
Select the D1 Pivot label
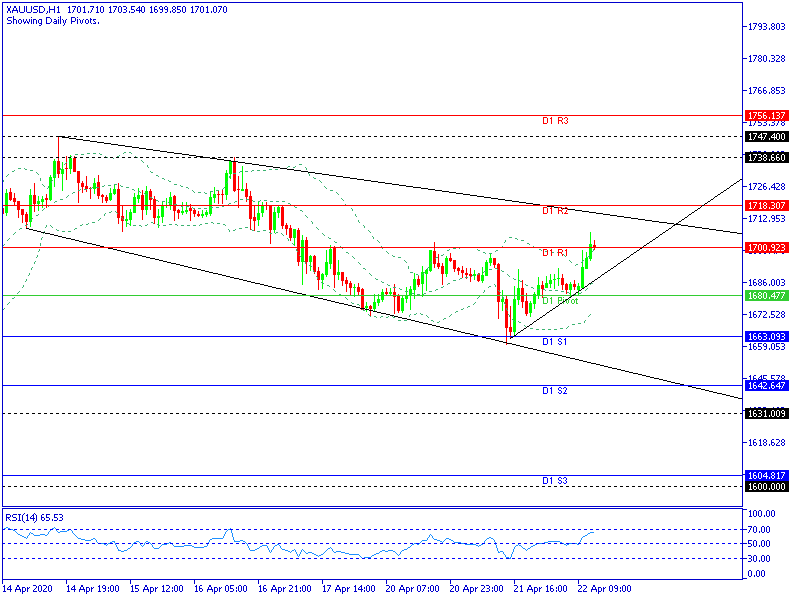click(560, 300)
